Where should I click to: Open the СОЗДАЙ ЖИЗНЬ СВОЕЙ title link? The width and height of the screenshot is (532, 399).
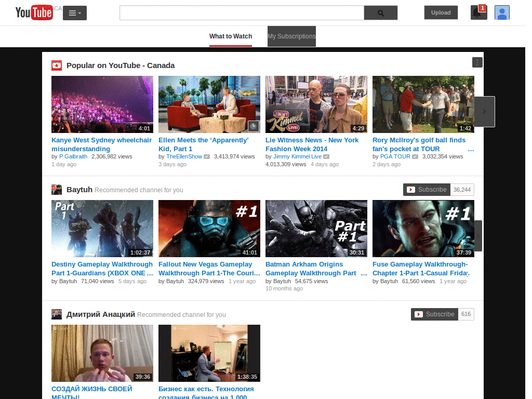tap(91, 392)
